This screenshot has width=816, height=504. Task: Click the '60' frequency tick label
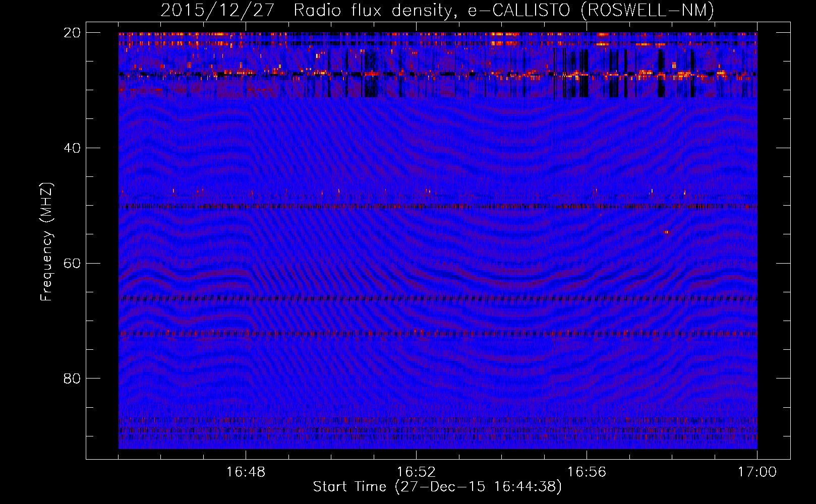[72, 264]
